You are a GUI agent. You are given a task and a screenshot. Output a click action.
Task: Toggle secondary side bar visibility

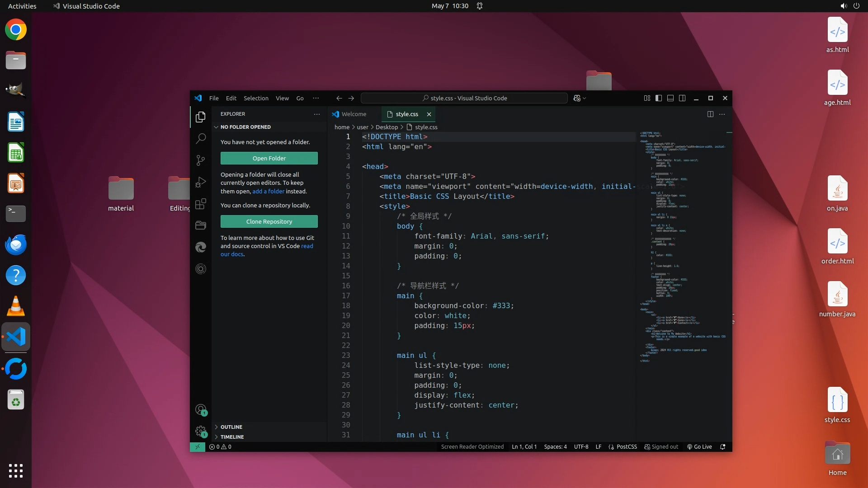pyautogui.click(x=682, y=98)
